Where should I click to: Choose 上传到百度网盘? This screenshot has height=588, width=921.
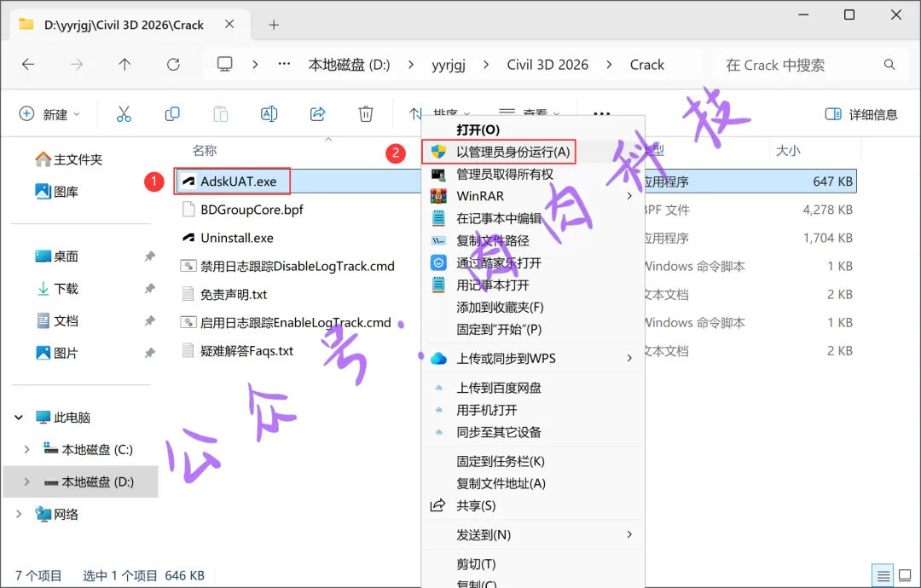pos(499,388)
